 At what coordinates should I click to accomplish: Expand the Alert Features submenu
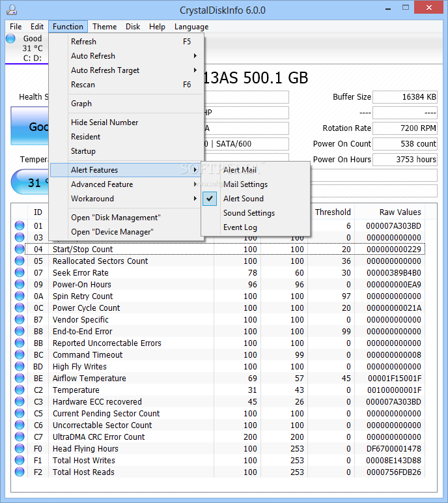tap(127, 170)
